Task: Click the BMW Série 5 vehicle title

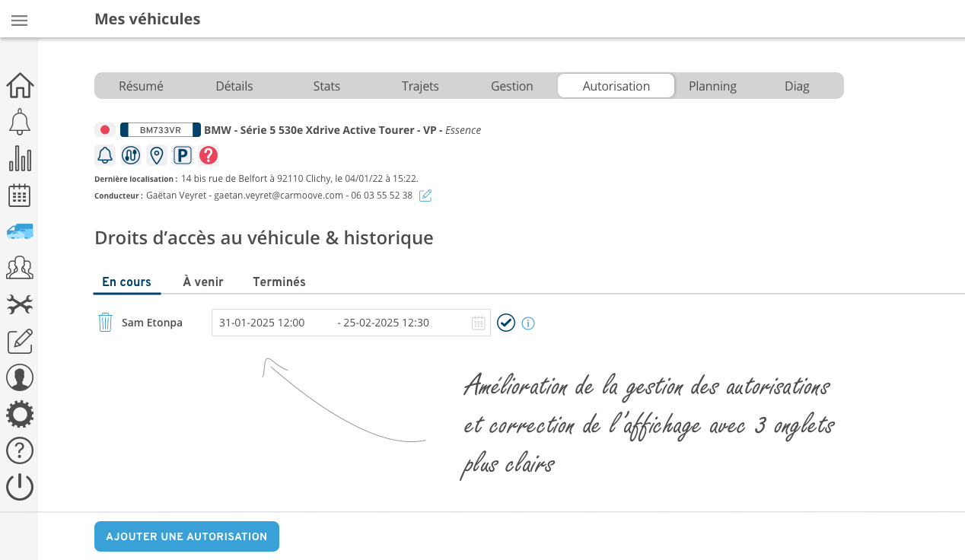Action: click(x=342, y=130)
